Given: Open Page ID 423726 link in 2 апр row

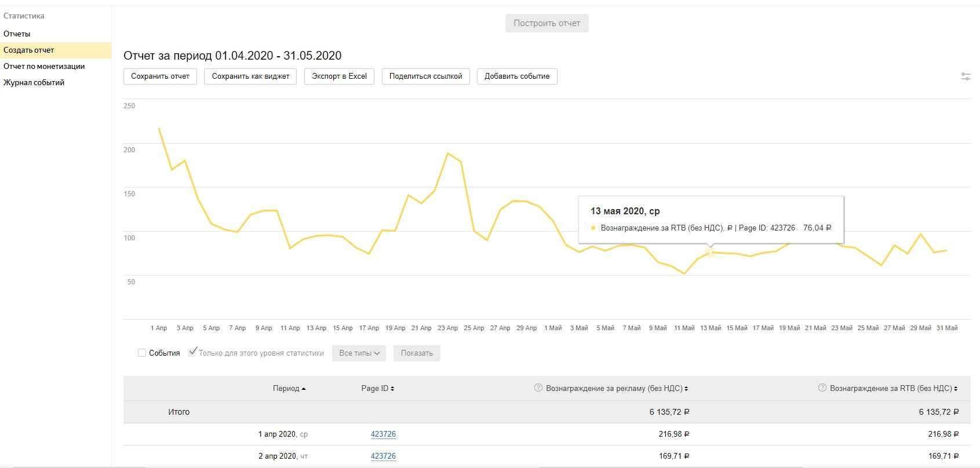Looking at the screenshot, I should [383, 456].
